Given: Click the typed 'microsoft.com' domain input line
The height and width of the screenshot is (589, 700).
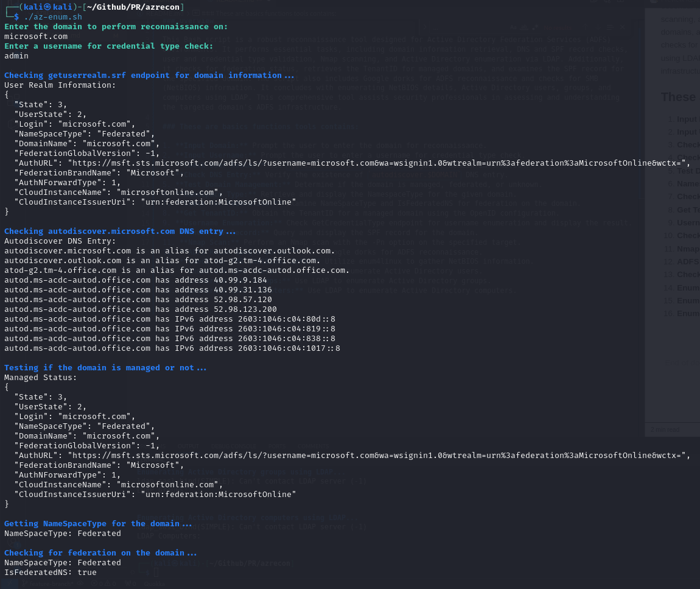Looking at the screenshot, I should pyautogui.click(x=36, y=36).
